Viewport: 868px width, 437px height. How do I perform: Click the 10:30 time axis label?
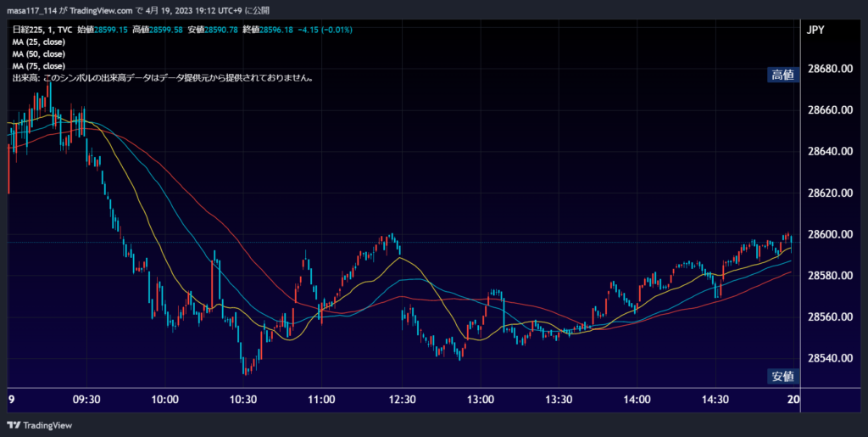(243, 400)
